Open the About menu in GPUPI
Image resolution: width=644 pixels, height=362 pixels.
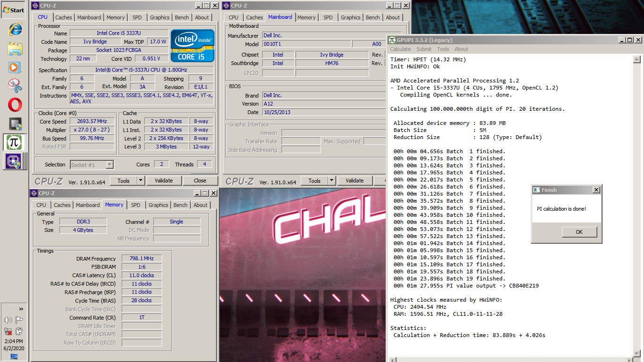point(462,49)
